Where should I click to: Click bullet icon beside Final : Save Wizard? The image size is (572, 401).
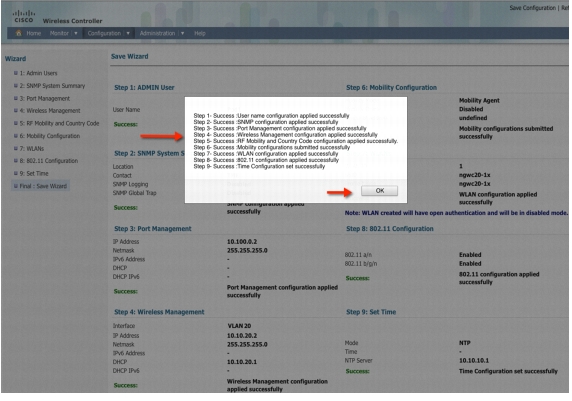16,186
